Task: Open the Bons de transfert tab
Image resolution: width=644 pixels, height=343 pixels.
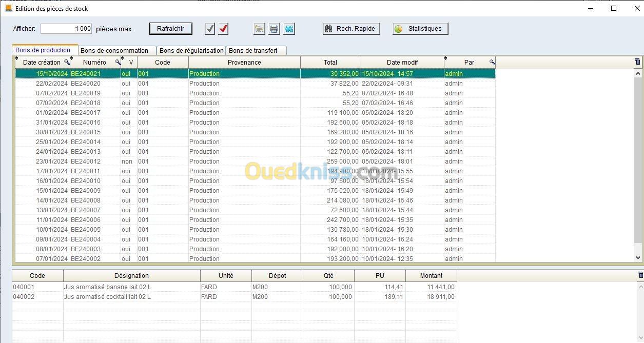Action: [x=253, y=50]
